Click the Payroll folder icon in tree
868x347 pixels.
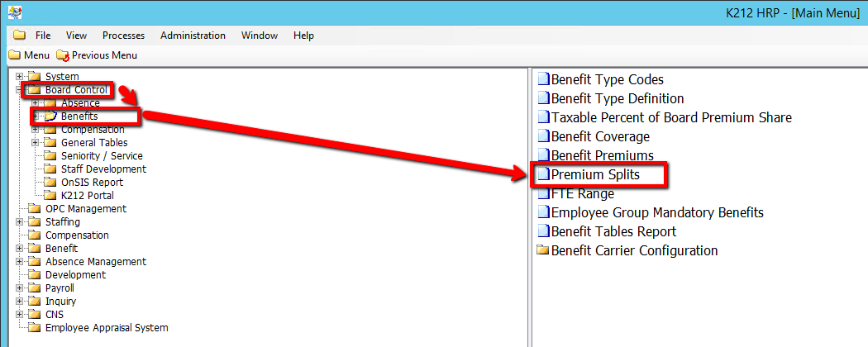click(34, 288)
